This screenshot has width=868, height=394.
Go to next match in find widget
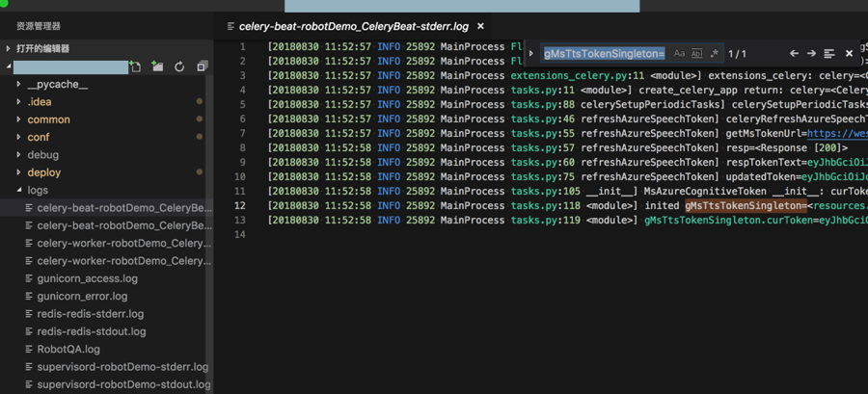pos(811,54)
